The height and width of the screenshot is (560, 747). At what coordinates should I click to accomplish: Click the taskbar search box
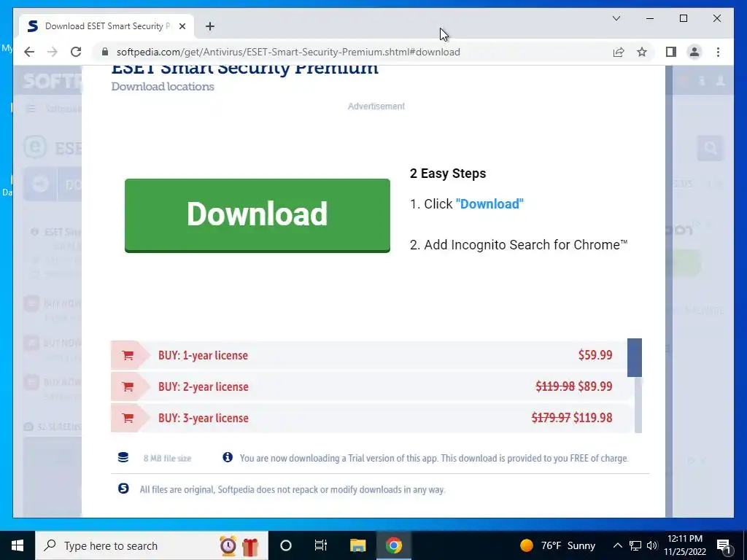[x=152, y=545]
